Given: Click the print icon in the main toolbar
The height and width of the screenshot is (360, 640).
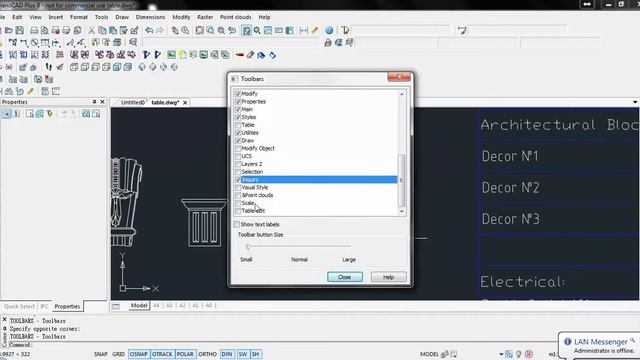Looking at the screenshot, I should click(x=34, y=30).
